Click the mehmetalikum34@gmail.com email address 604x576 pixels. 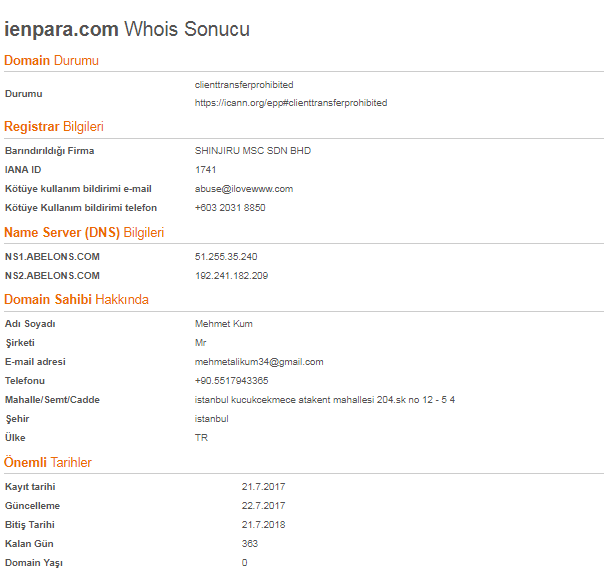[x=259, y=362]
